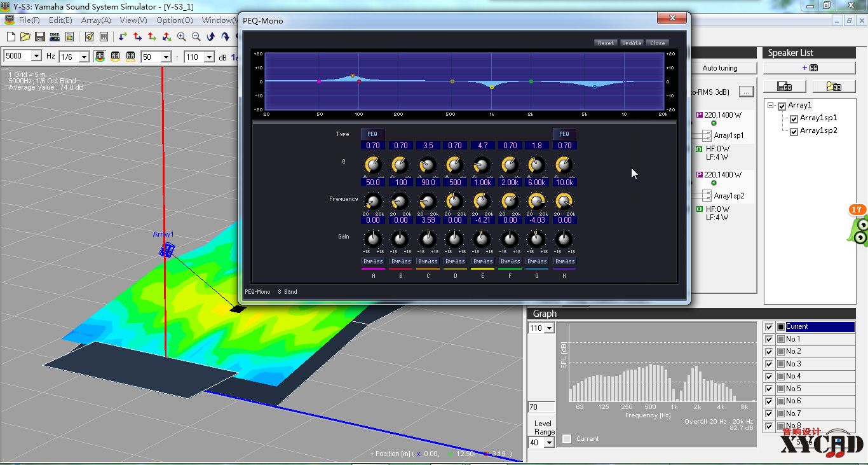Screen dimensions: 868x465
Task: Open the Edit(E) menu
Action: pos(60,20)
